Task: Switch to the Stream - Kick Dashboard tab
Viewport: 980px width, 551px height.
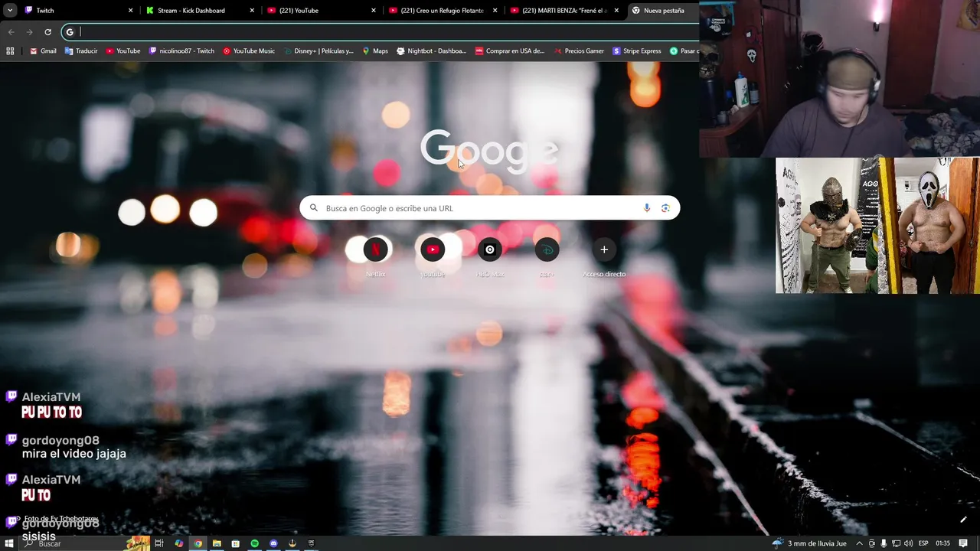Action: [x=201, y=11]
